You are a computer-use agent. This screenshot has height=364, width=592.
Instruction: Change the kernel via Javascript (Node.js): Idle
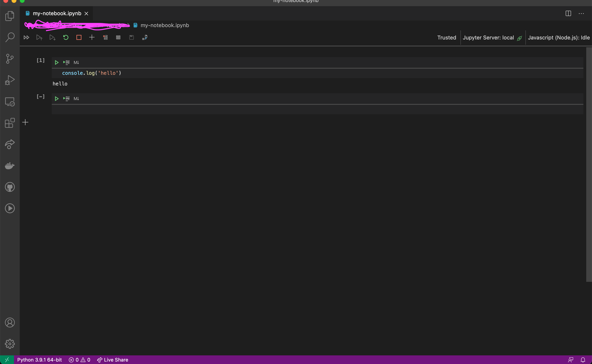pos(559,38)
